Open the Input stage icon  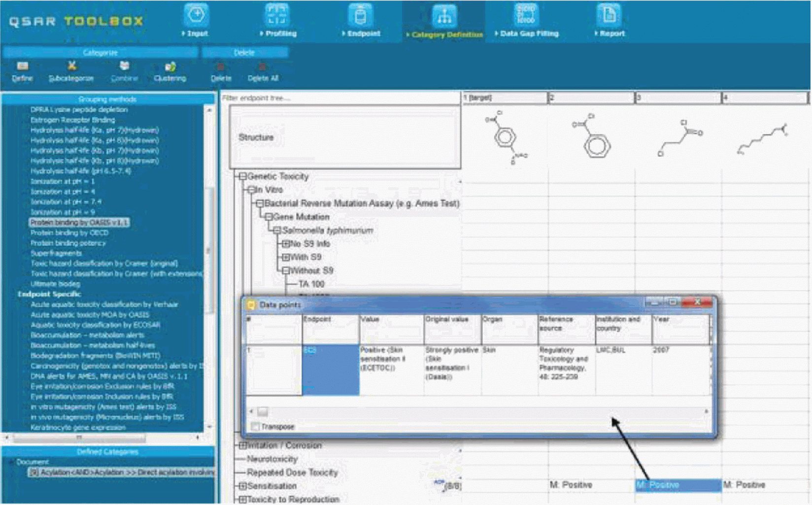point(196,16)
